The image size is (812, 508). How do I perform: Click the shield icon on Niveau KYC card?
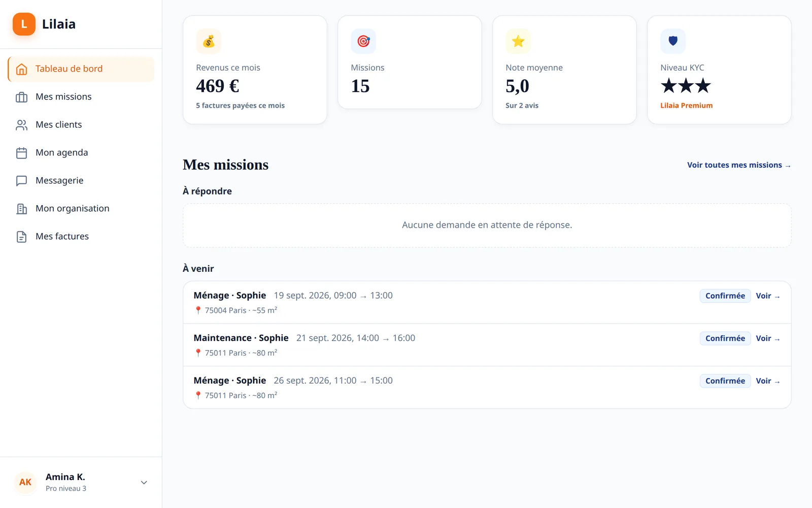click(x=673, y=41)
